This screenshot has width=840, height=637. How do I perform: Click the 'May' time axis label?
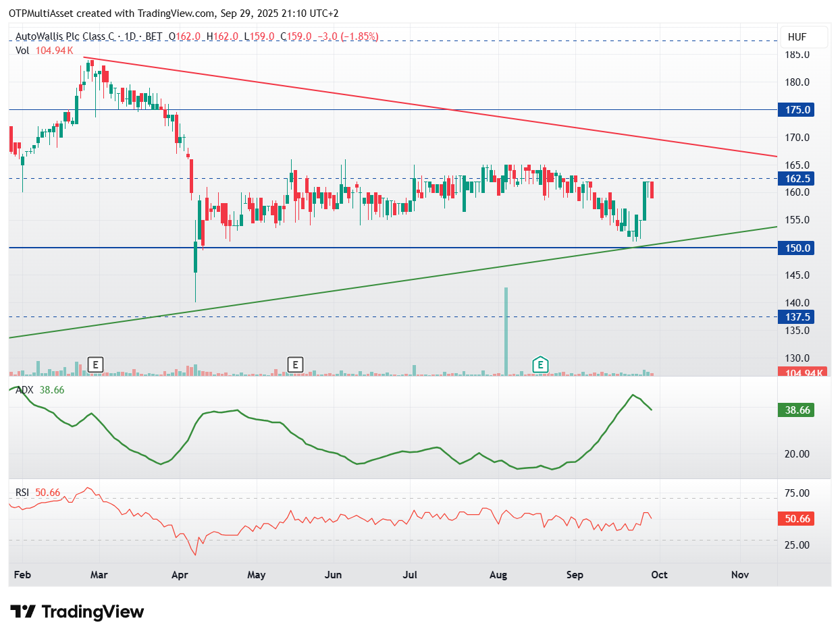tap(257, 575)
